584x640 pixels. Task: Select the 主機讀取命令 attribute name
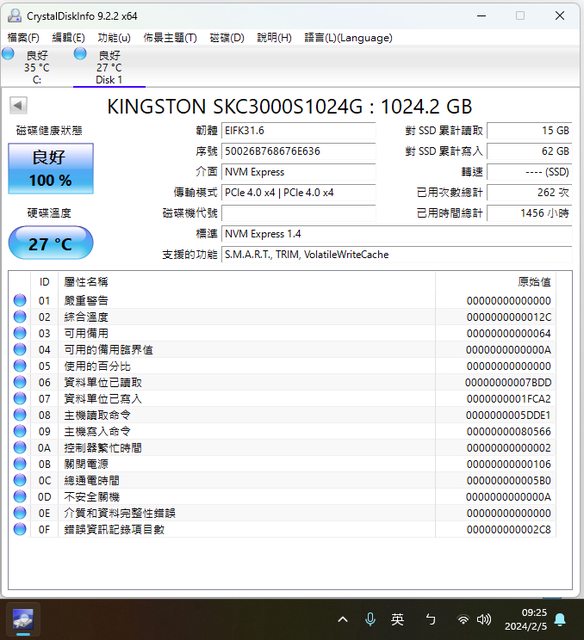(97, 415)
